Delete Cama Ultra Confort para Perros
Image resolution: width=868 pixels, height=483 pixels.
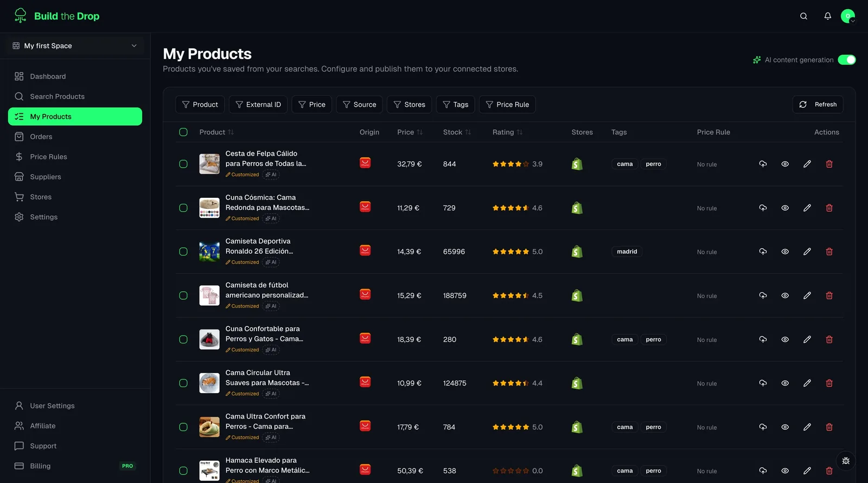point(829,427)
